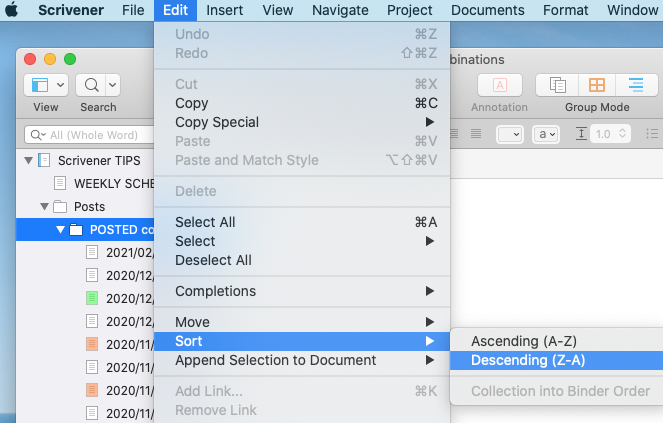This screenshot has width=663, height=423.
Task: Click the Search magnifier toolbar icon
Action: tap(91, 85)
